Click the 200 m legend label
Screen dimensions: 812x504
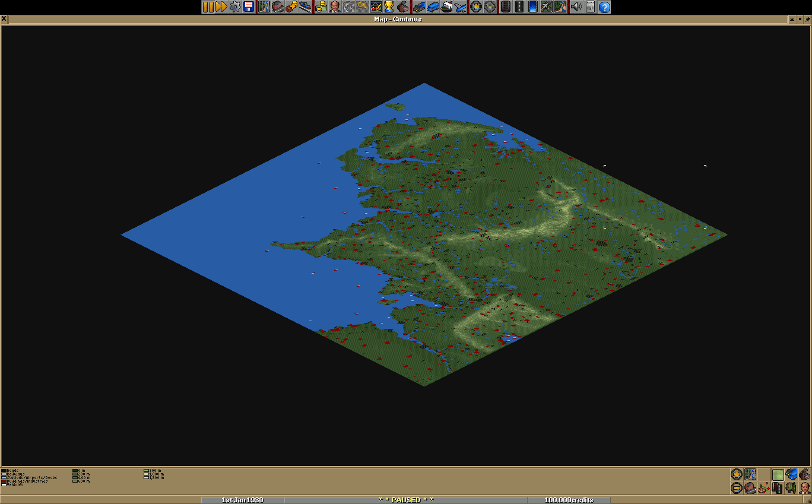pos(84,474)
